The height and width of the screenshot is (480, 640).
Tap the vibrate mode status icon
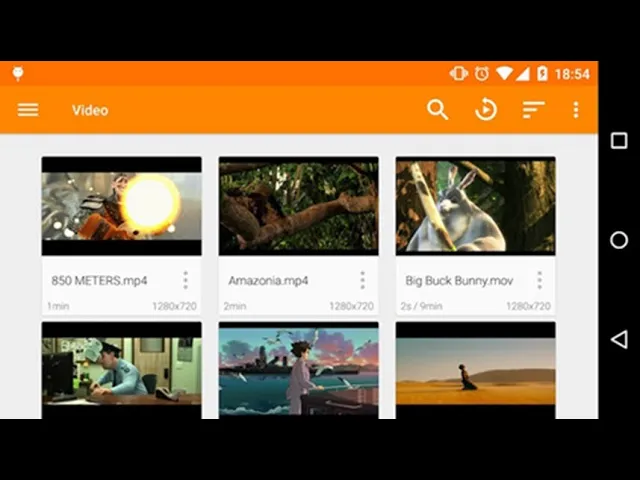tap(459, 74)
